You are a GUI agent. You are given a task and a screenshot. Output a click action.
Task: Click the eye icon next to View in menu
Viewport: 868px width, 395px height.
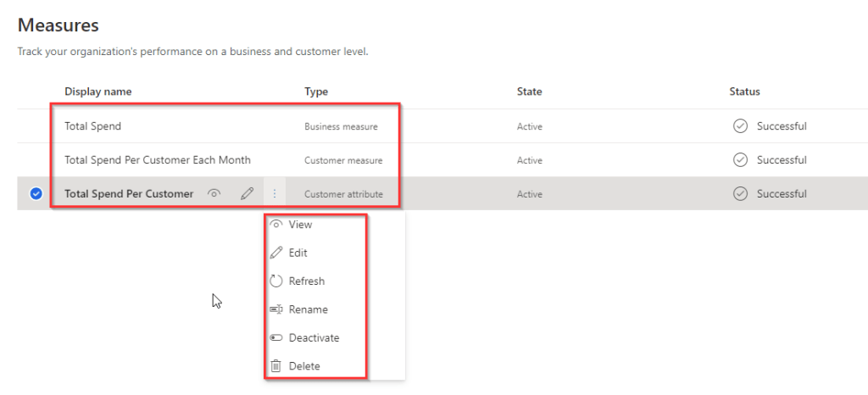click(275, 225)
